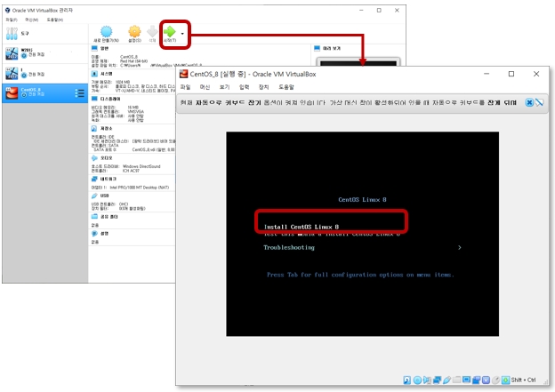
Task: Close the VirtualBox Manager window
Action: coord(397,11)
